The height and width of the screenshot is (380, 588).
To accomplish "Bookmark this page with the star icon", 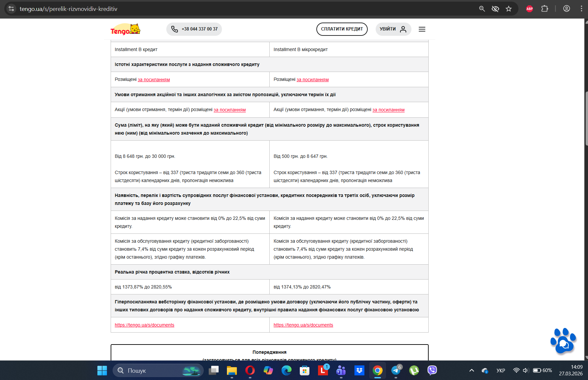I will tap(509, 9).
